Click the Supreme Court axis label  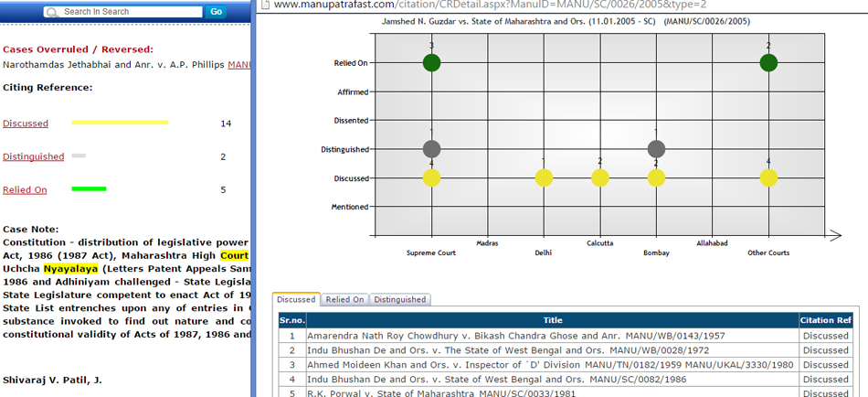[431, 252]
